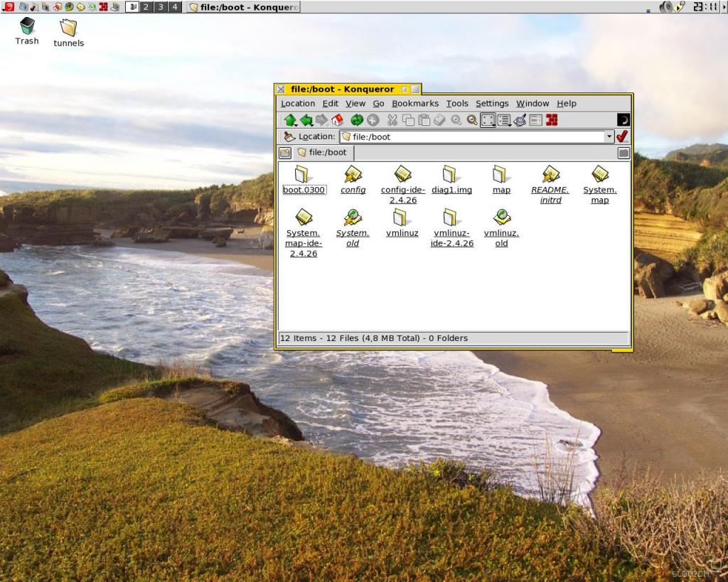The height and width of the screenshot is (582, 728).
Task: Switch to virtual desktop 2
Action: (146, 6)
